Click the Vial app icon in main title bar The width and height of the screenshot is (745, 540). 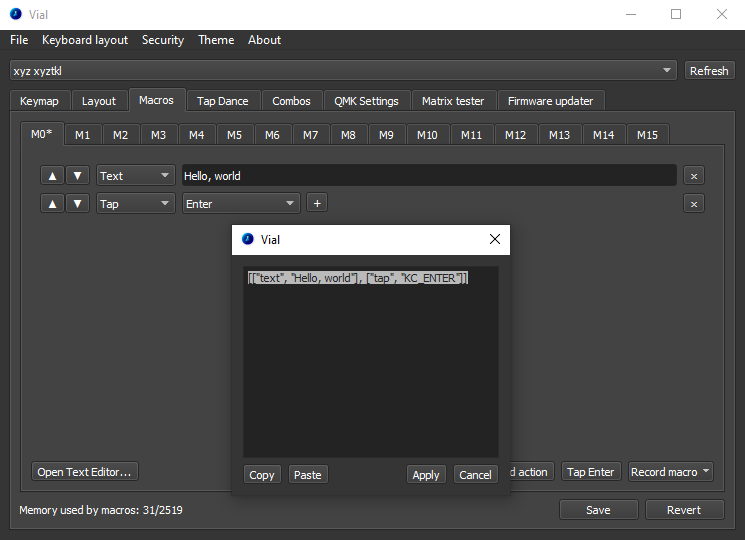click(x=16, y=14)
